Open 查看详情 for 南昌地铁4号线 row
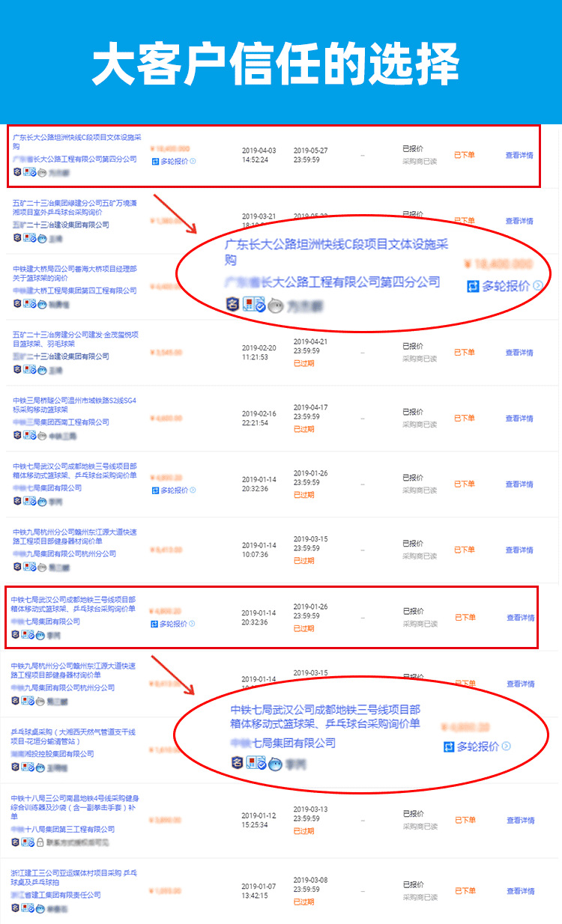Image resolution: width=562 pixels, height=924 pixels. tap(519, 821)
